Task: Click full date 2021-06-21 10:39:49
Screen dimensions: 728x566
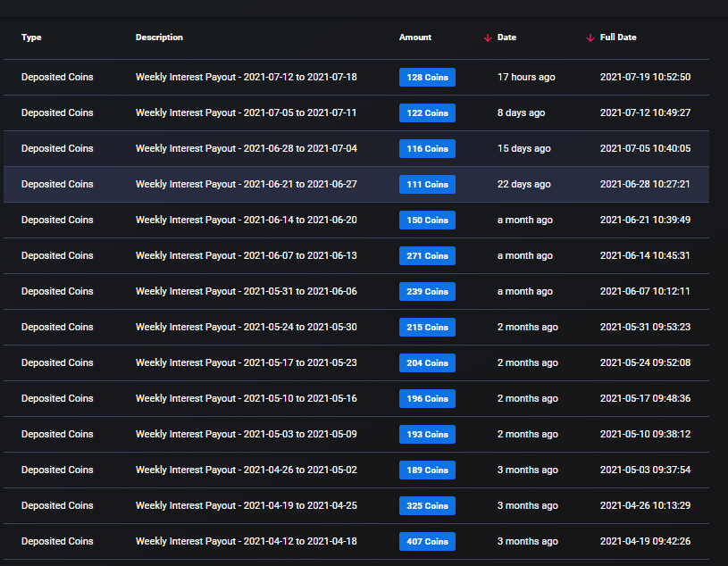Action: click(645, 221)
